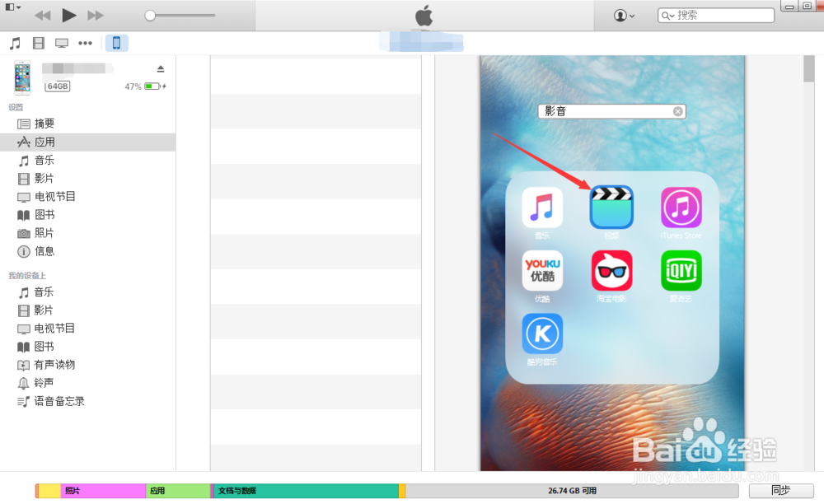
Task: Click the 应用 storage bar segment
Action: [x=178, y=491]
